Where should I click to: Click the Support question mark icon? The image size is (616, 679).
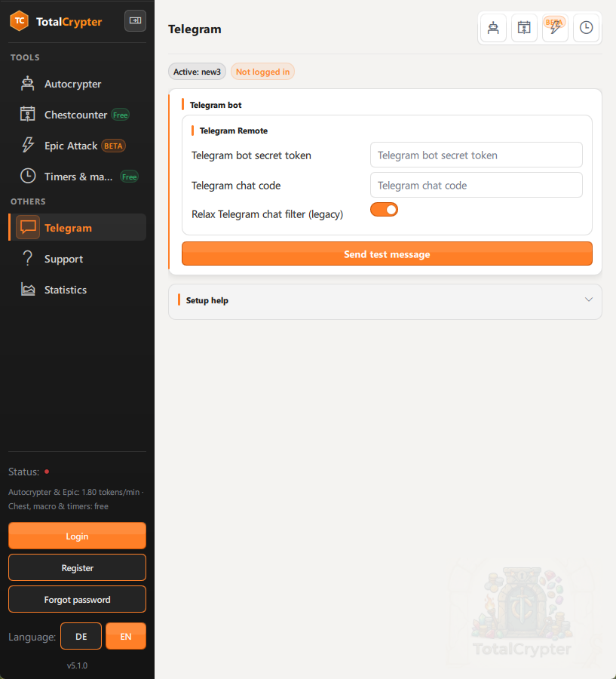(x=28, y=259)
